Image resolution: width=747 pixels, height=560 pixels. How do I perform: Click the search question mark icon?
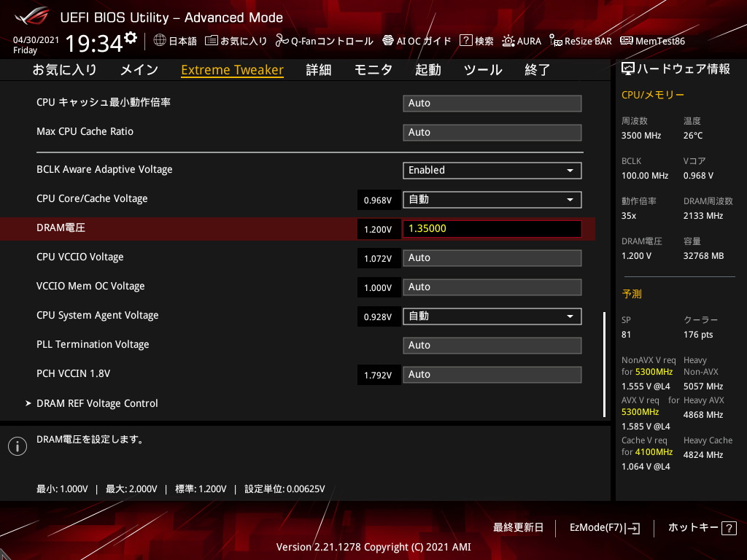coord(466,41)
